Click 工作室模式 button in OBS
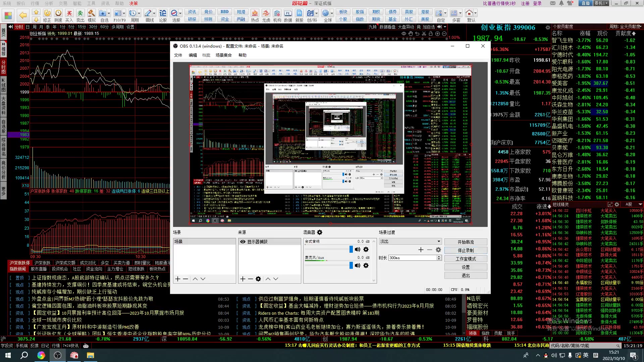This screenshot has width=644, height=362. tap(466, 259)
